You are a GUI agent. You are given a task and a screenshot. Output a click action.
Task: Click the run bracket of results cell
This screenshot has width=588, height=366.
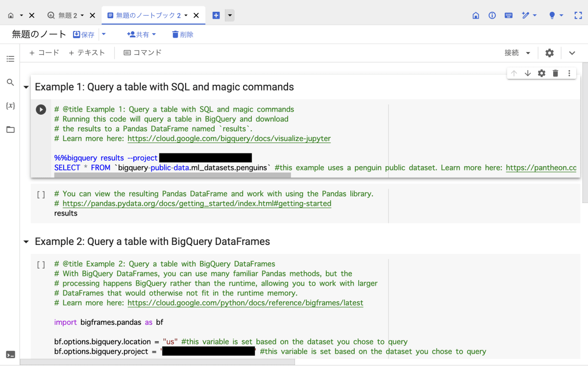[x=41, y=195]
